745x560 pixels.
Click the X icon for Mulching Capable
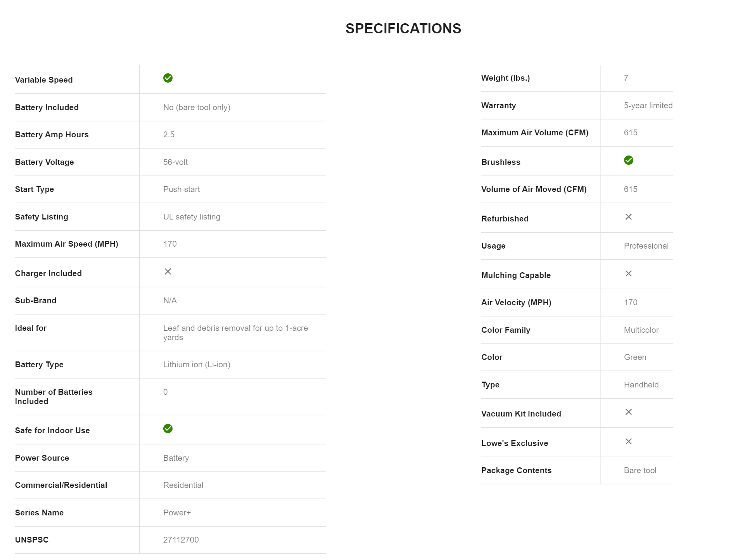629,273
